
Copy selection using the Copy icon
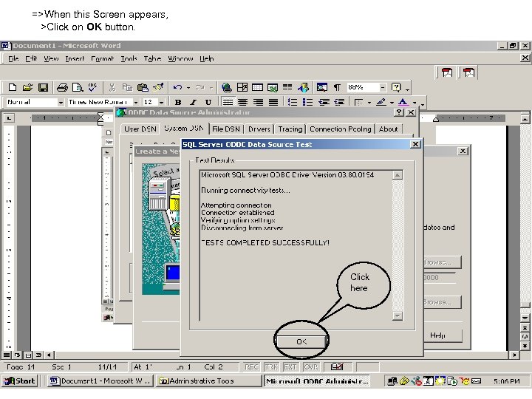127,87
